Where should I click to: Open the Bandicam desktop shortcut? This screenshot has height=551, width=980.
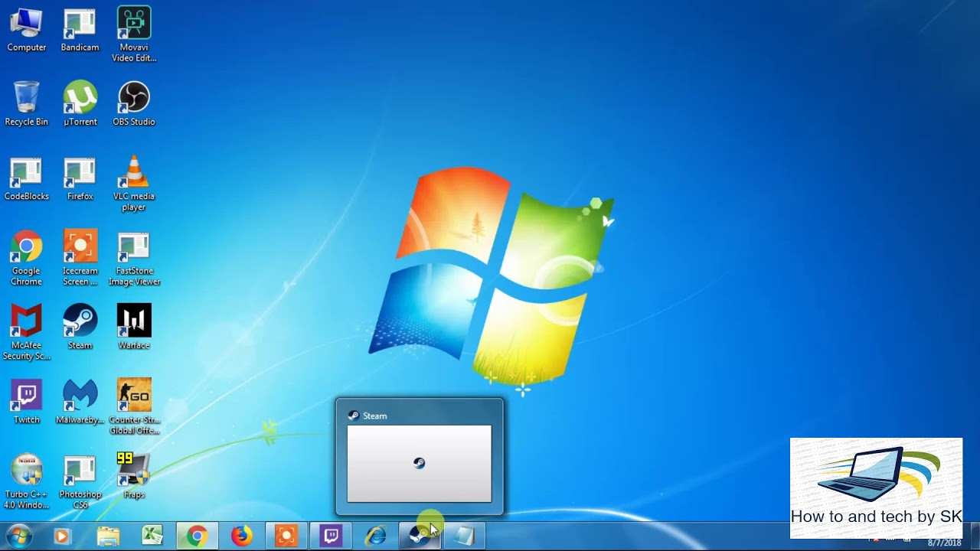80,31
